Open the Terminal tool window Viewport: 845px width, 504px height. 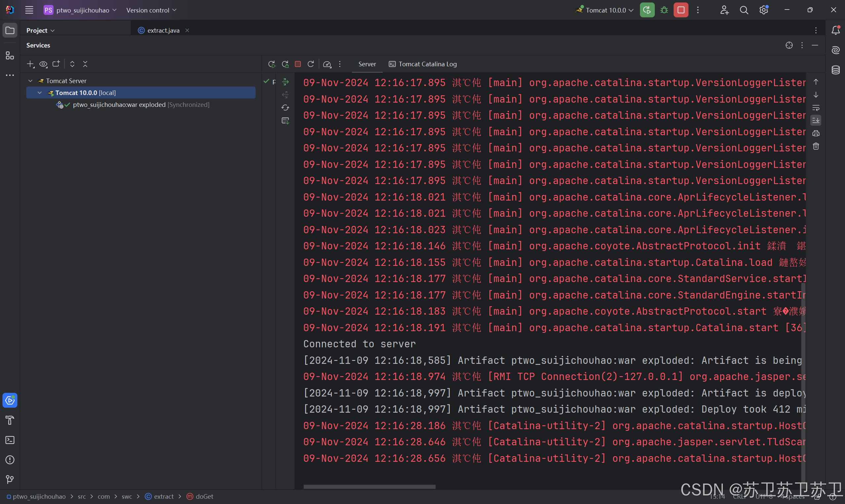[x=10, y=440]
